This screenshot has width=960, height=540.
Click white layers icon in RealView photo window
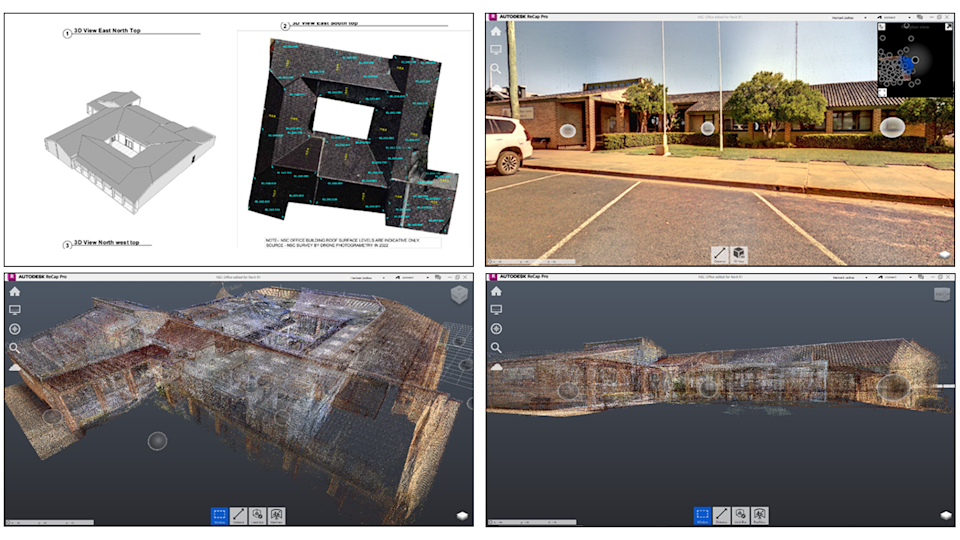944,255
